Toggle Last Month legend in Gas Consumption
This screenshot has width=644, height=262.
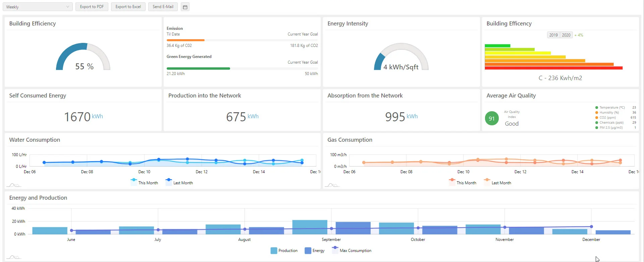498,183
